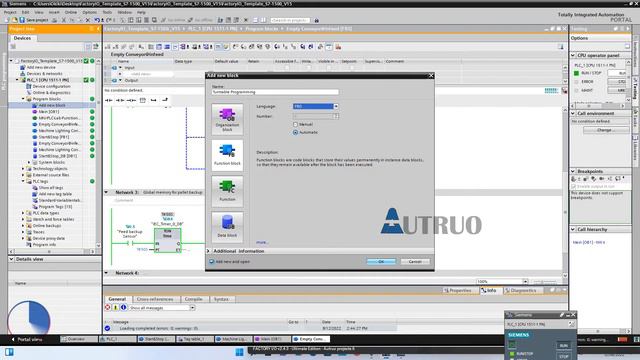Viewport: 640px width, 360px height.
Task: Click the Go offline toolbar button
Action: (x=200, y=20)
